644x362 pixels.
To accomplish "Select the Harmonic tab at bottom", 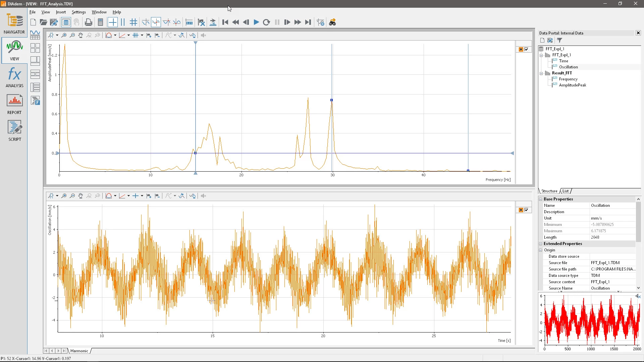I will [79, 351].
